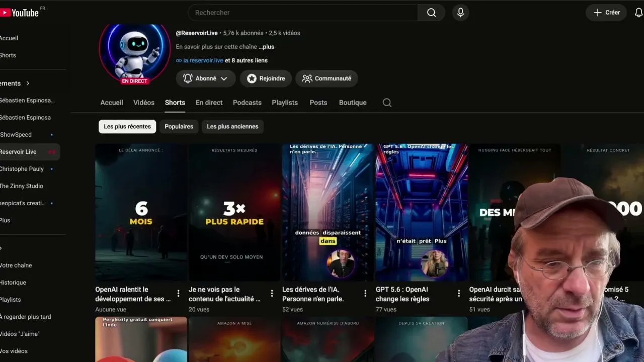Open options menu for "OpenAI ralentit le développement" short
The width and height of the screenshot is (644, 362).
click(178, 293)
